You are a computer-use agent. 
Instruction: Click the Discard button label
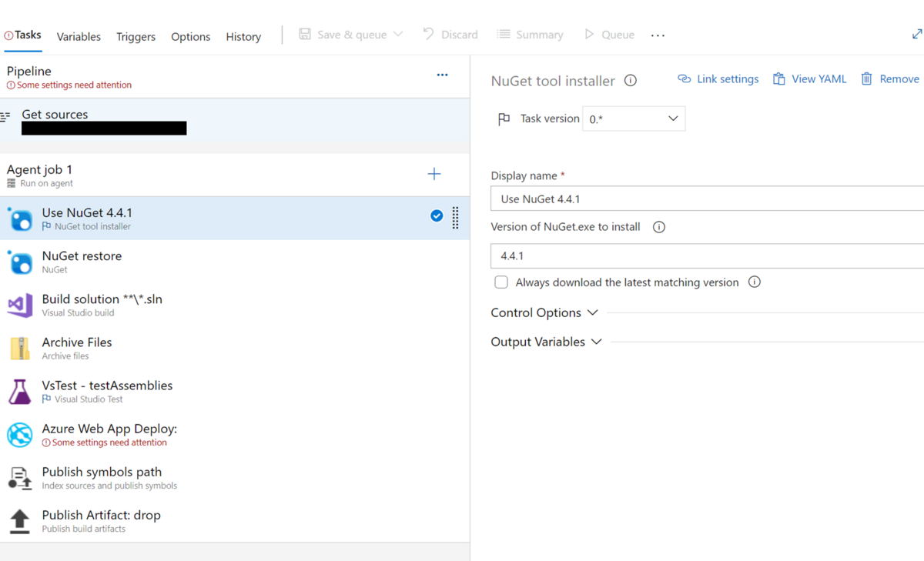460,35
